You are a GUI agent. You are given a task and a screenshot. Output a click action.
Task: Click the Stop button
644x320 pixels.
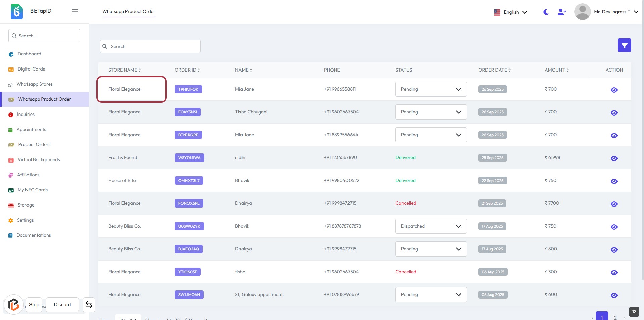[x=34, y=305]
